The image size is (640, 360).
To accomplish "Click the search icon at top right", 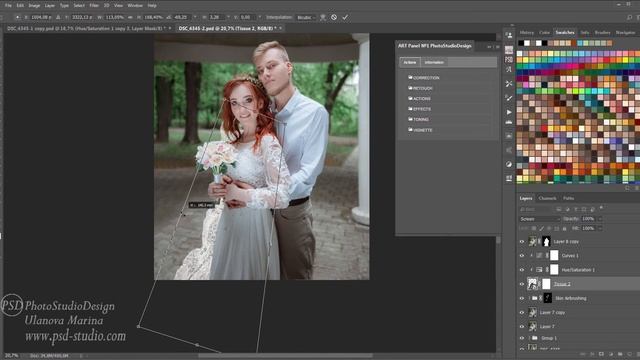I will point(629,17).
